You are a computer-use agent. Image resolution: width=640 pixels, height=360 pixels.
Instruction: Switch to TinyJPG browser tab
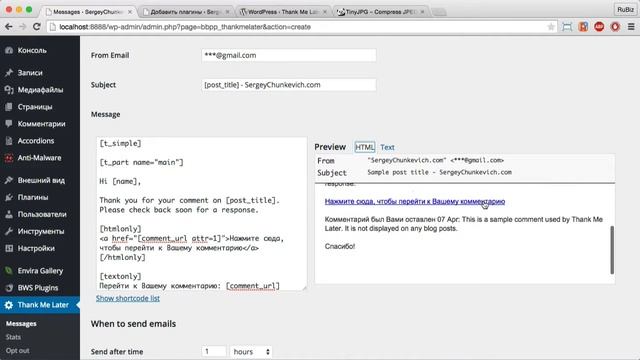click(x=380, y=12)
